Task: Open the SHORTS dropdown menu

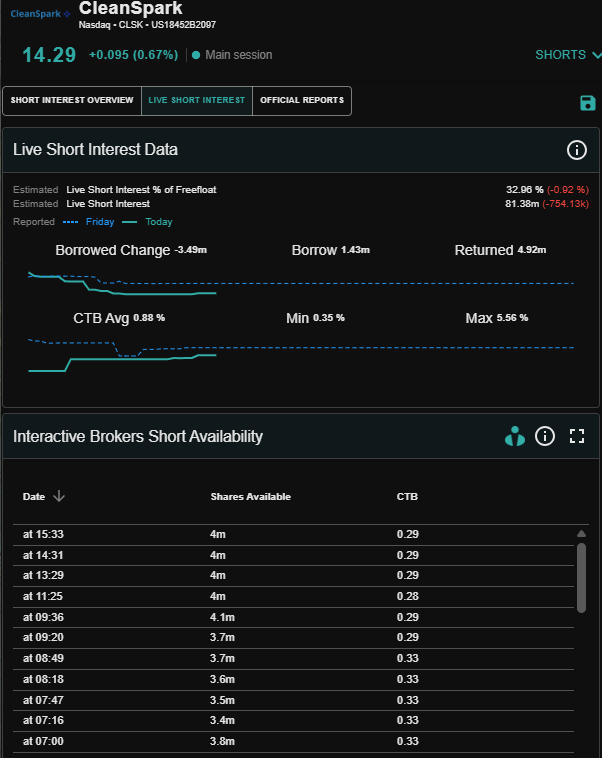Action: click(x=568, y=55)
